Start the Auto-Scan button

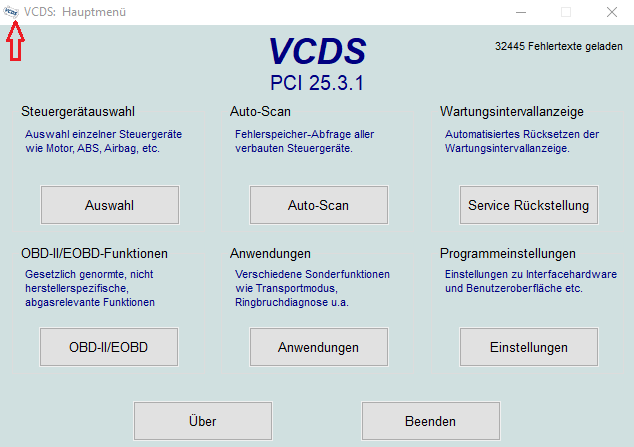click(319, 205)
